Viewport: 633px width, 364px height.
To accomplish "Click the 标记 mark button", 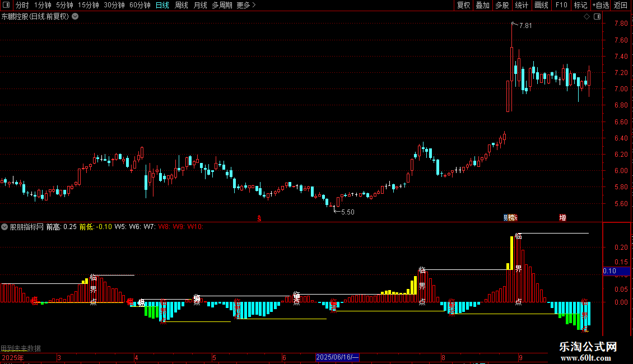I will pos(580,5).
